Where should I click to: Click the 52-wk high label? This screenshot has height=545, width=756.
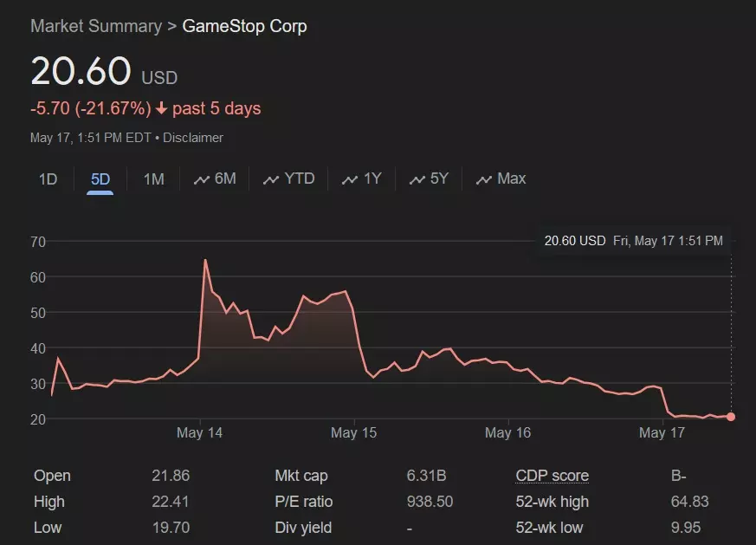click(x=552, y=502)
